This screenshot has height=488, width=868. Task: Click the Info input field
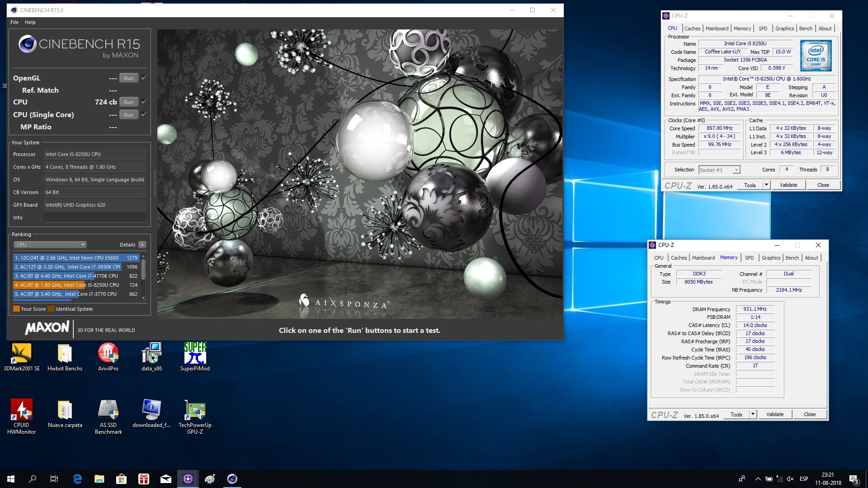coord(94,218)
